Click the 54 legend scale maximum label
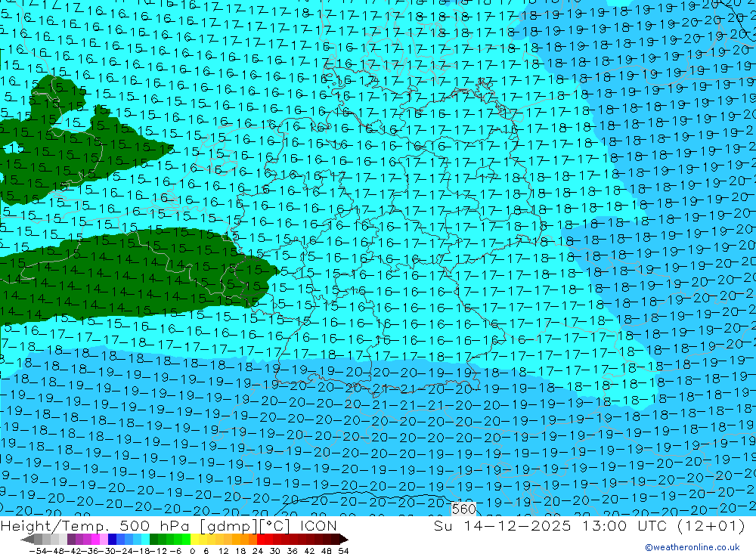The width and height of the screenshot is (756, 554). pyautogui.click(x=343, y=549)
